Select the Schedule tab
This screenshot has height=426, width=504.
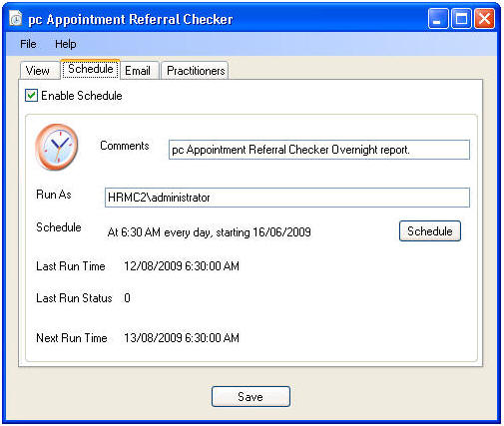(91, 69)
